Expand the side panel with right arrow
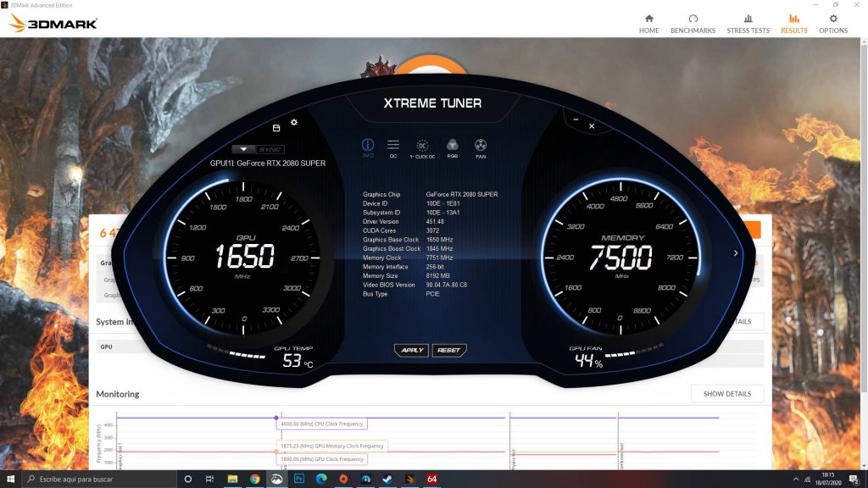Viewport: 868px width, 488px height. (736, 252)
